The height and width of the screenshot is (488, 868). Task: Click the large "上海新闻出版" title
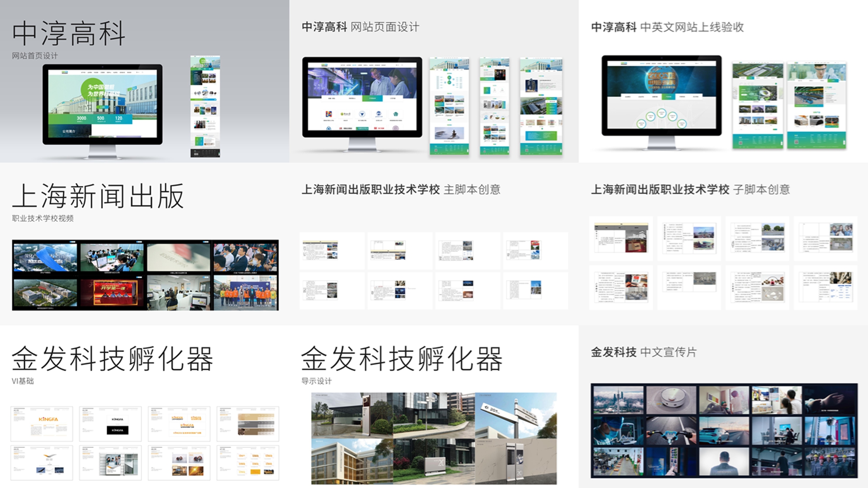point(98,196)
